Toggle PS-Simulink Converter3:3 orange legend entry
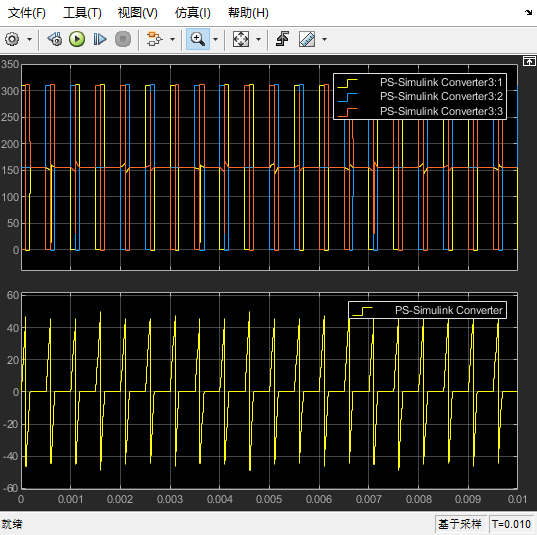This screenshot has width=537, height=535. point(420,111)
